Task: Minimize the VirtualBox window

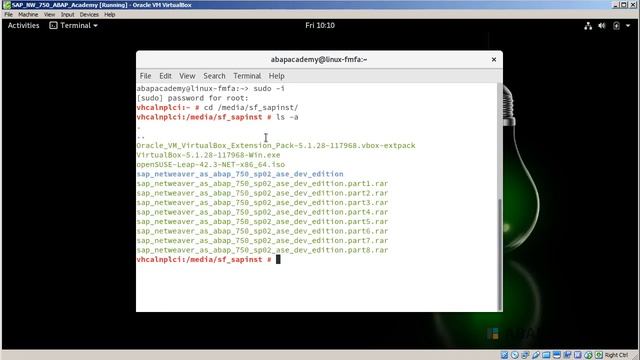Action: (x=616, y=5)
